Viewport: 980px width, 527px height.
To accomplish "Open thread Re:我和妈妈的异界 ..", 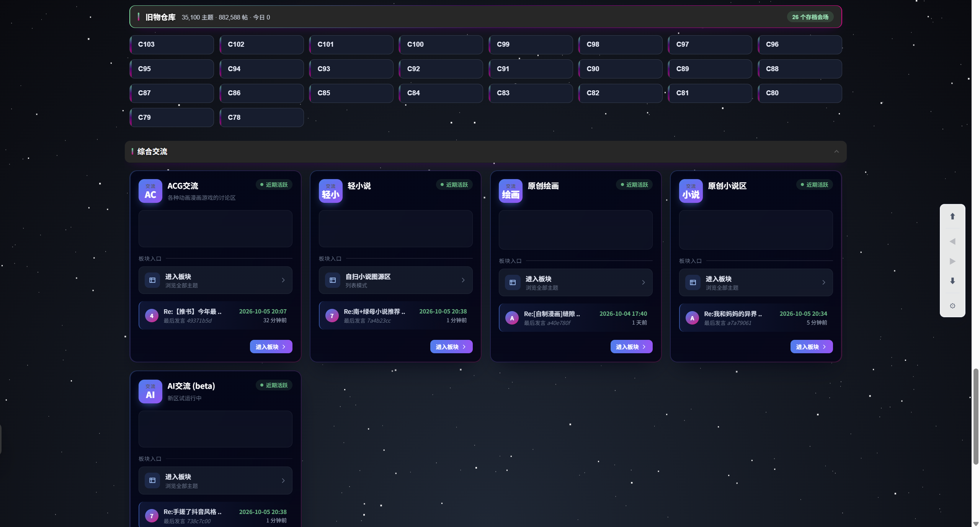I will click(733, 314).
